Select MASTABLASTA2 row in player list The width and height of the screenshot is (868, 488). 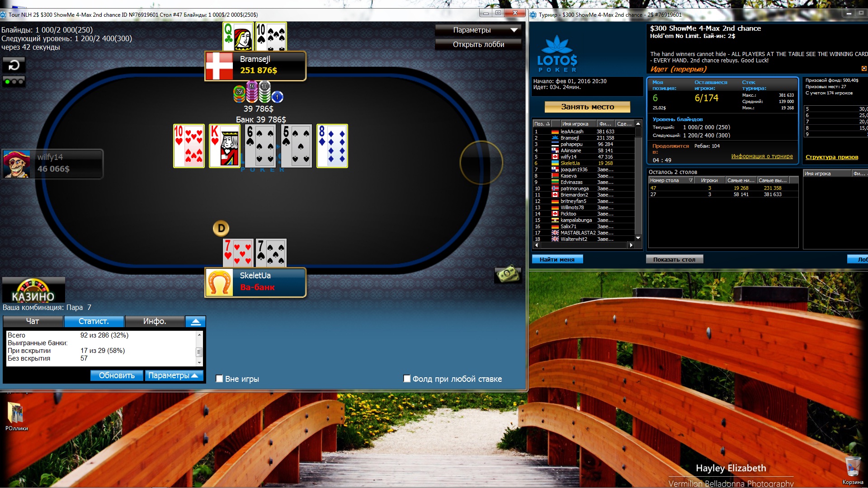(584, 233)
